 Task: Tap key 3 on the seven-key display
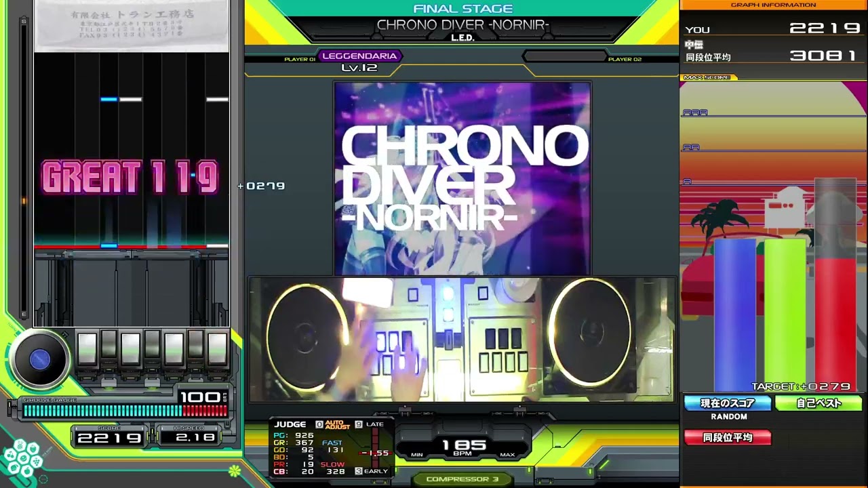[130, 349]
